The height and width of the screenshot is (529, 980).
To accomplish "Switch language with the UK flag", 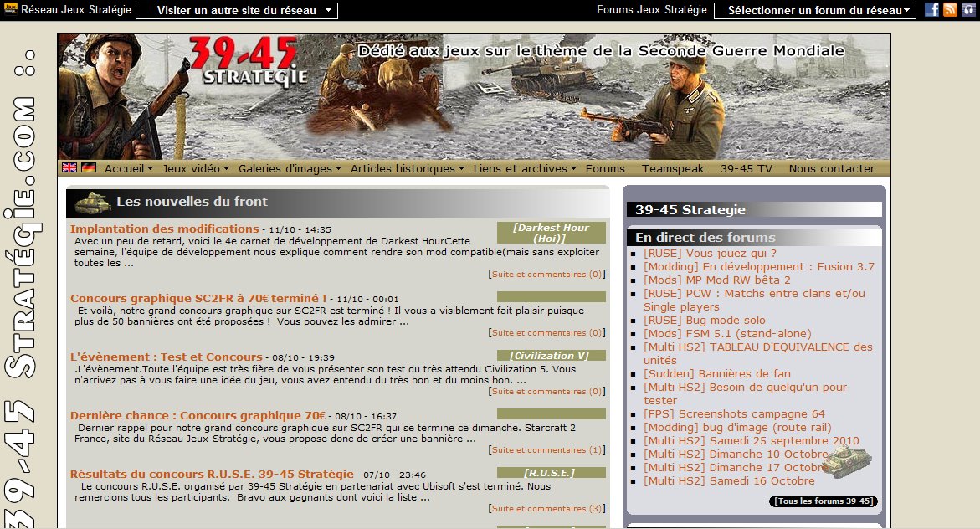I will point(69,167).
